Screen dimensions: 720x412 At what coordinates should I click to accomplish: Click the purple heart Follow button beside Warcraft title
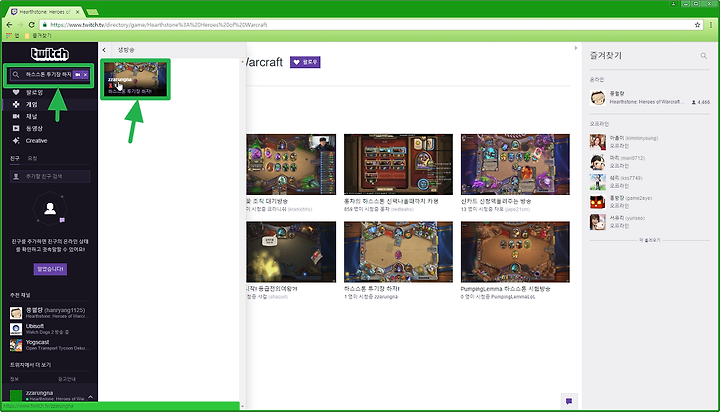pyautogui.click(x=305, y=62)
